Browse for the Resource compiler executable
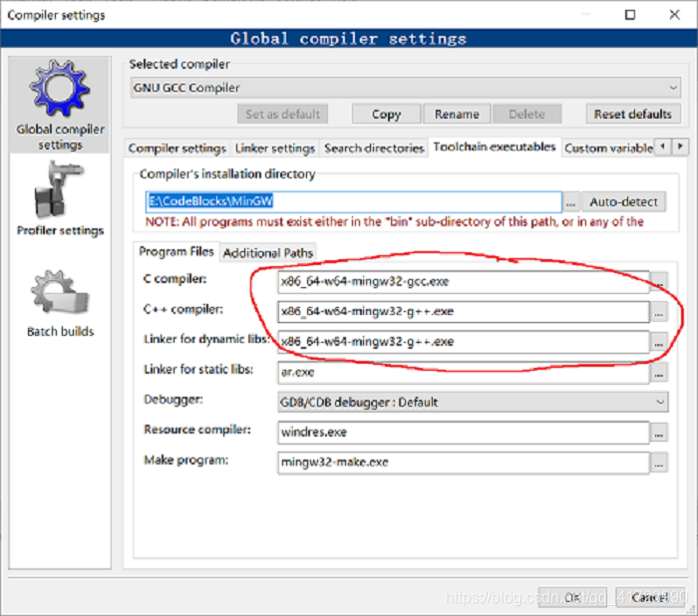This screenshot has height=616, width=698. point(659,433)
